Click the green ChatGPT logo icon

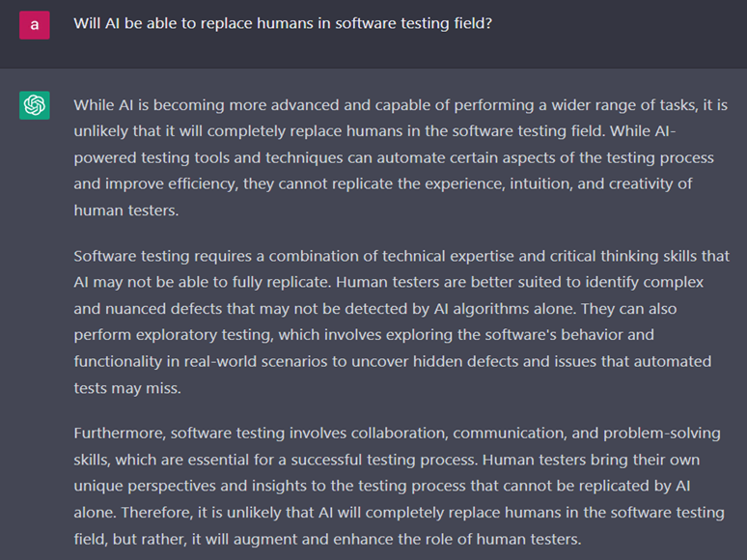point(35,105)
